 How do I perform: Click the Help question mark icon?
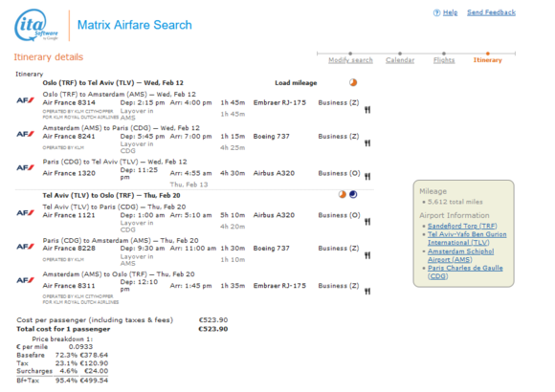tap(436, 12)
